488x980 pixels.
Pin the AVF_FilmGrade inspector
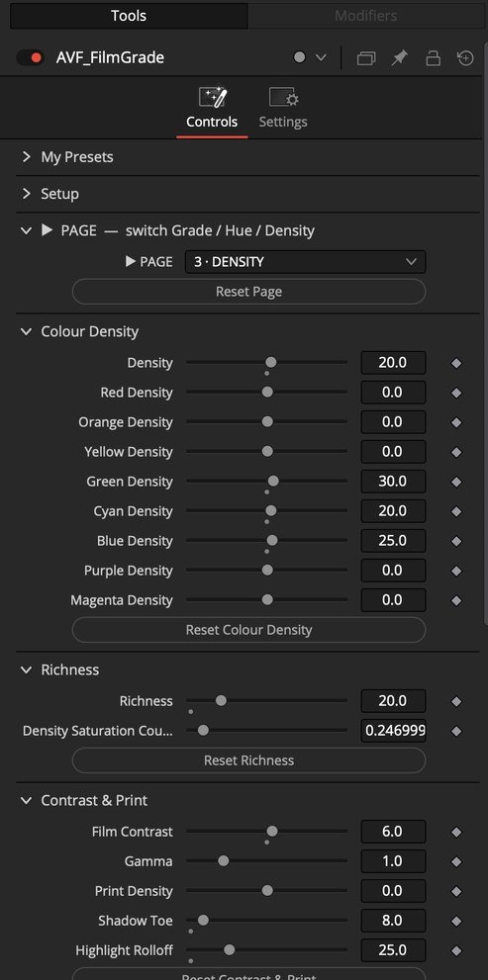point(399,58)
